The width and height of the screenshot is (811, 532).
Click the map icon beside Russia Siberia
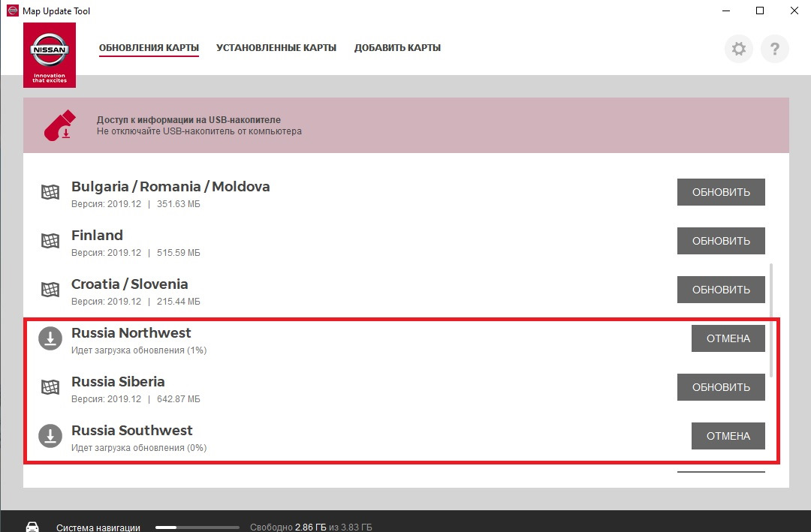(50, 386)
